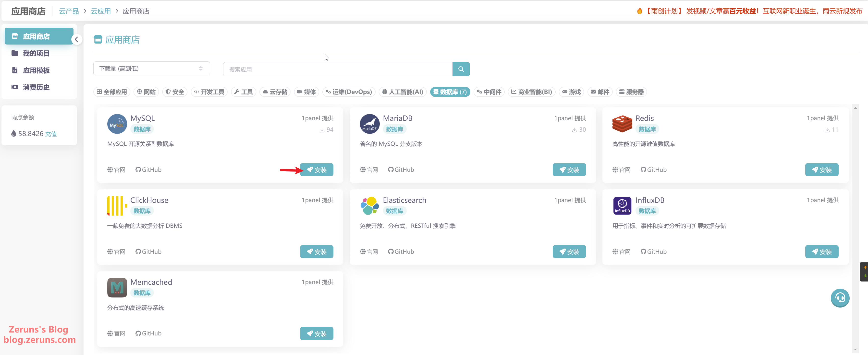
Task: Install InfluxDB with the 安装 button
Action: 821,252
